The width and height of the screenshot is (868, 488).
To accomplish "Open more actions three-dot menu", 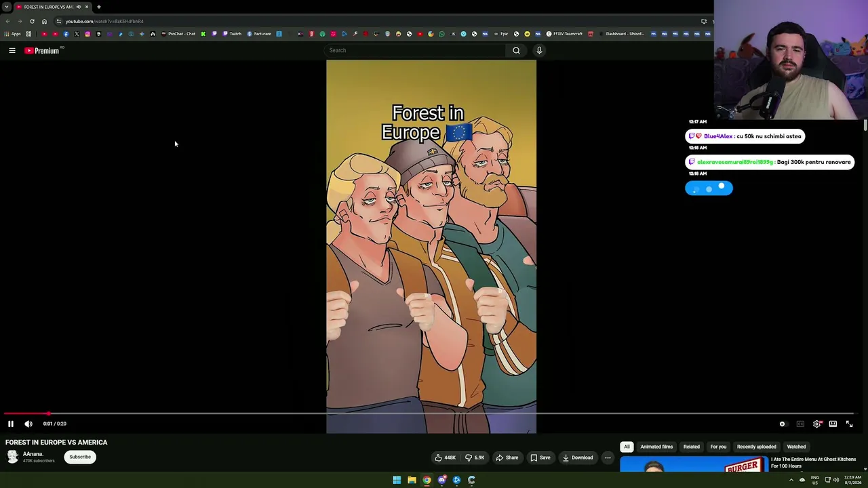I will click(x=608, y=457).
